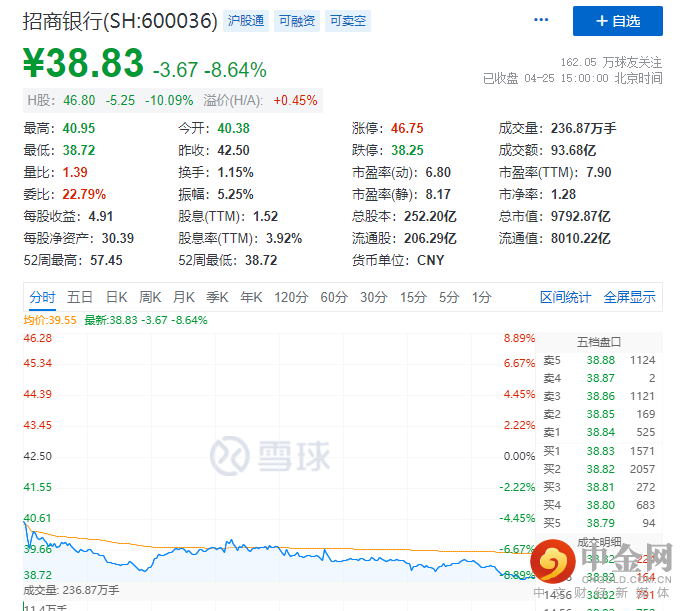Switch to the 五日 chart tab
The image size is (687, 611).
(x=80, y=297)
